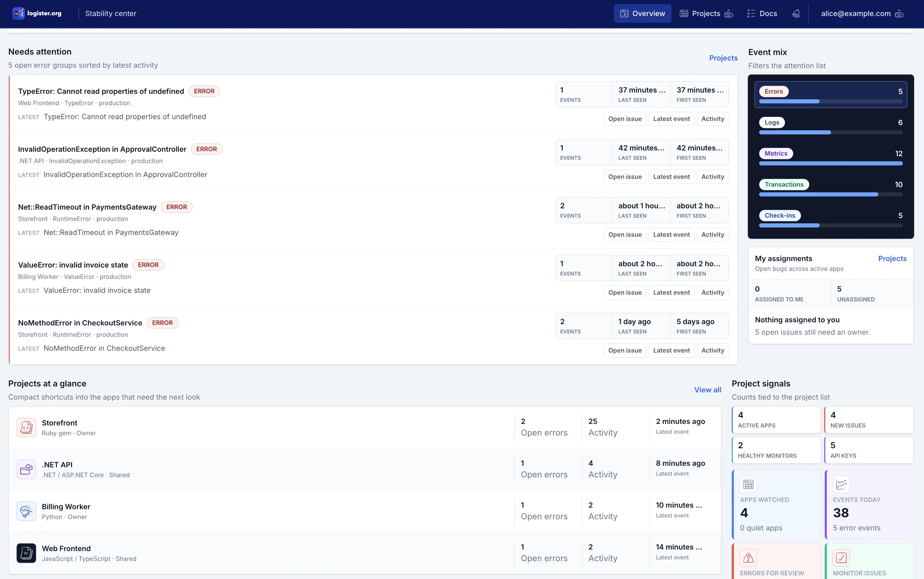924x579 pixels.
Task: View latest event for ValueError row
Action: (671, 293)
